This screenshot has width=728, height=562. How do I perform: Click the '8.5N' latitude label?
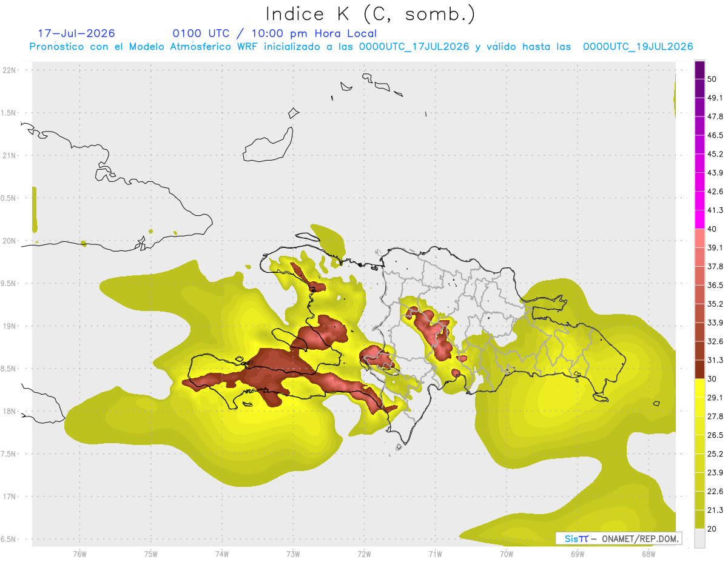coord(9,369)
